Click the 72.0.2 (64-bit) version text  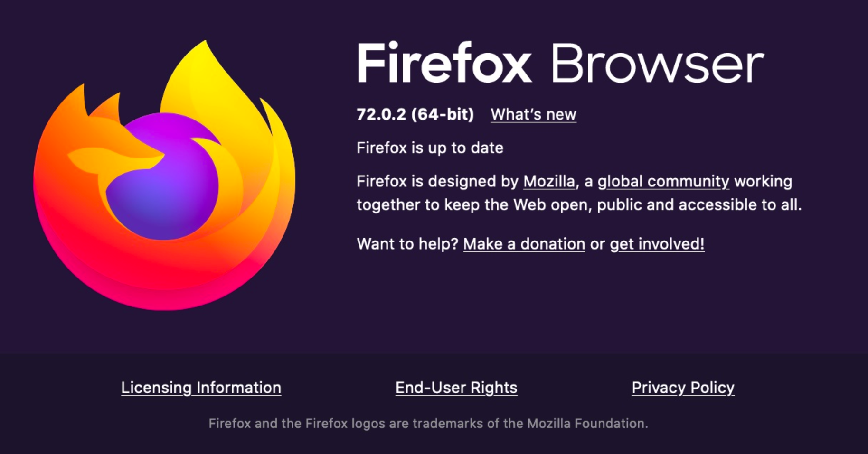(415, 114)
